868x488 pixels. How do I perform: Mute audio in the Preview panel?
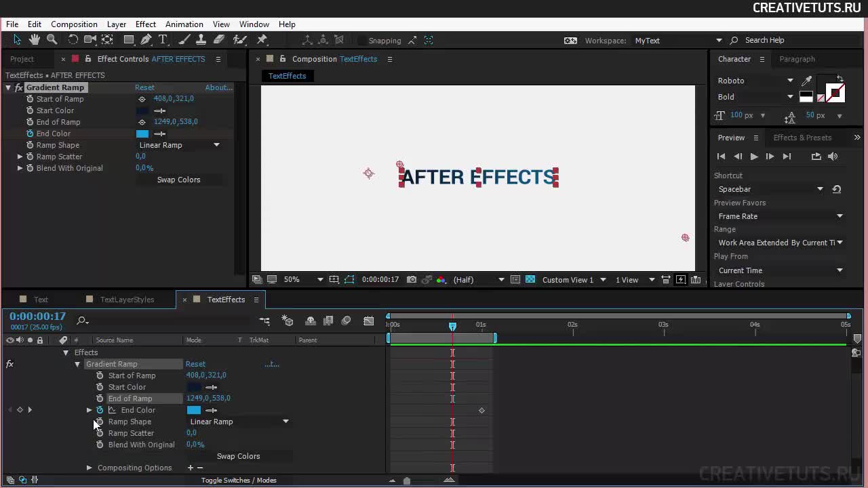point(833,157)
